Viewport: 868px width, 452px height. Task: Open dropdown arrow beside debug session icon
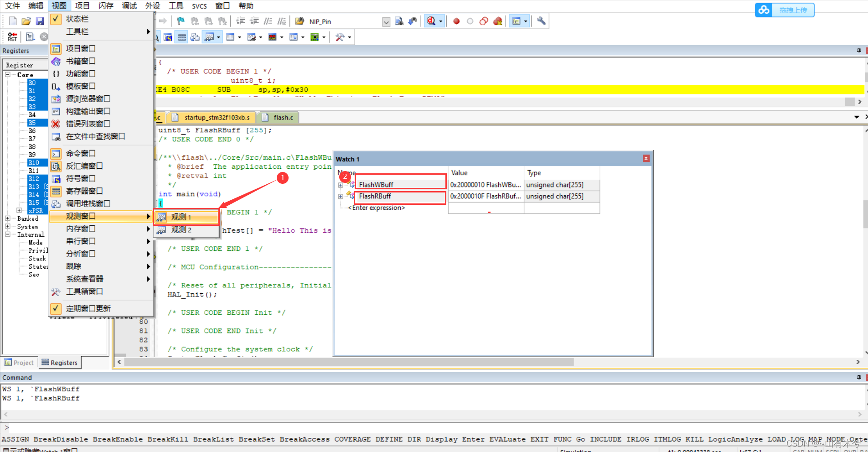[440, 21]
